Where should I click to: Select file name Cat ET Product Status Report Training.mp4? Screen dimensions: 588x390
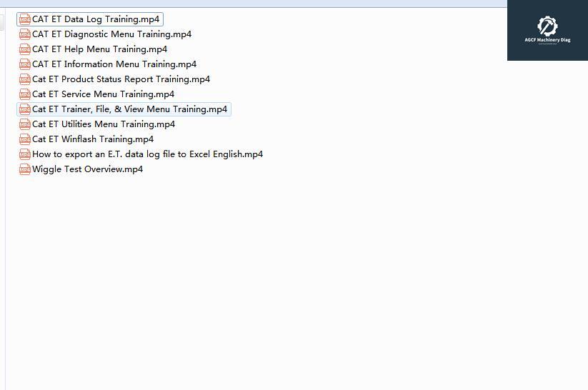coord(121,79)
